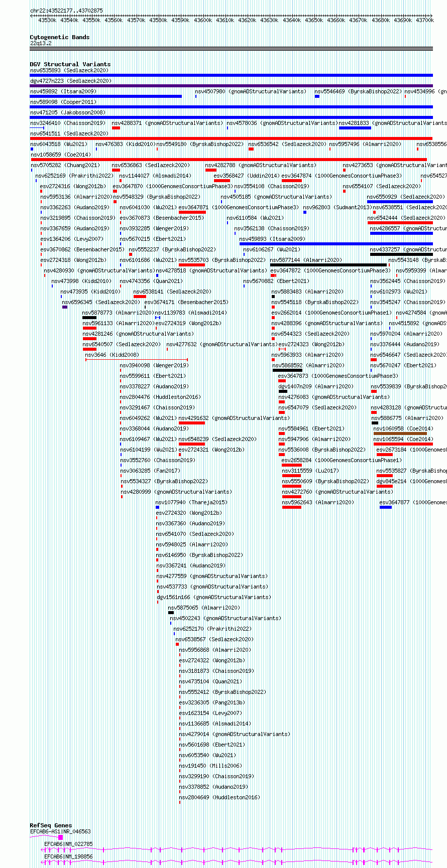Screen dimensions: 447x868
Task: Open variant esv2724316 (Wong2012b)
Action: tap(73, 186)
